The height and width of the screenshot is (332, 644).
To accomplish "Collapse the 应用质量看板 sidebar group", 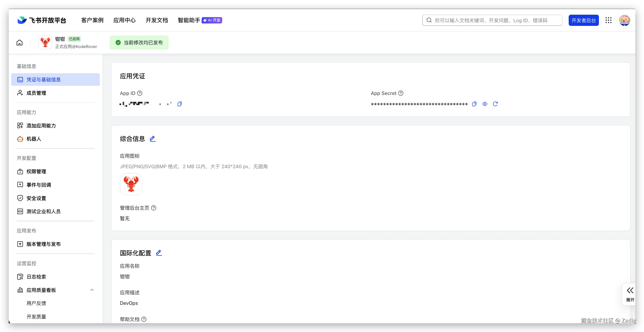I will 92,290.
